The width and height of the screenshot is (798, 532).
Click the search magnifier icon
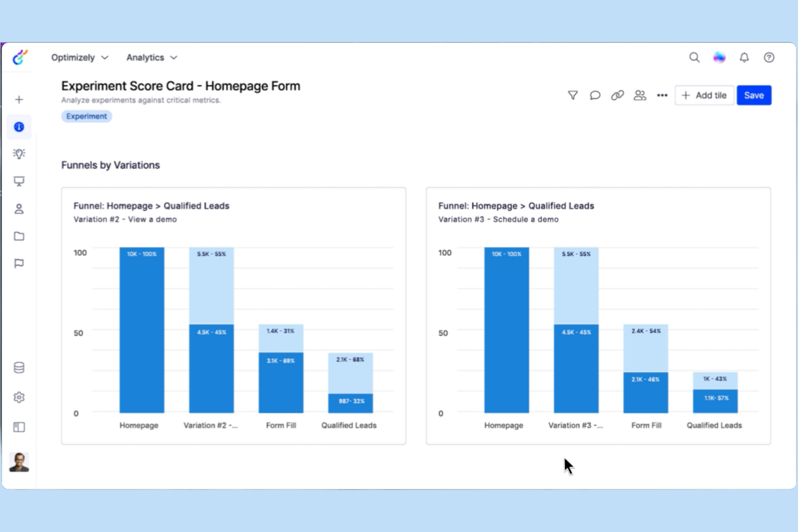pos(694,57)
